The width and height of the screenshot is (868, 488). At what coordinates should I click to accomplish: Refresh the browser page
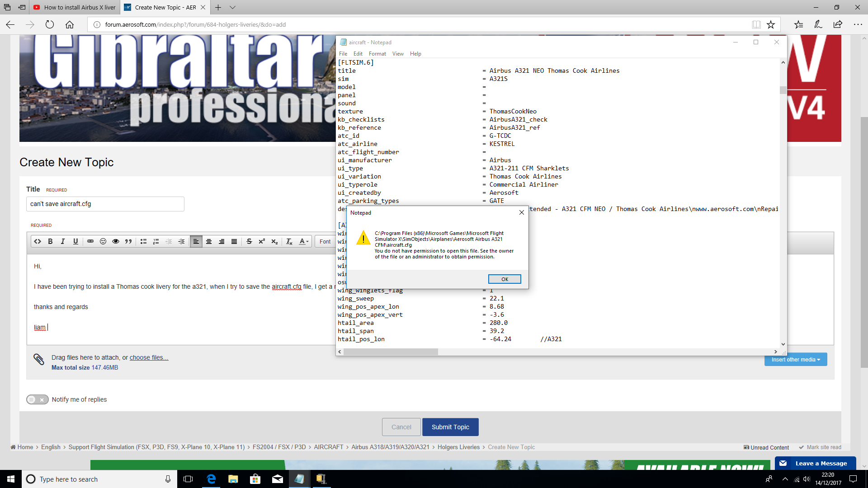50,24
